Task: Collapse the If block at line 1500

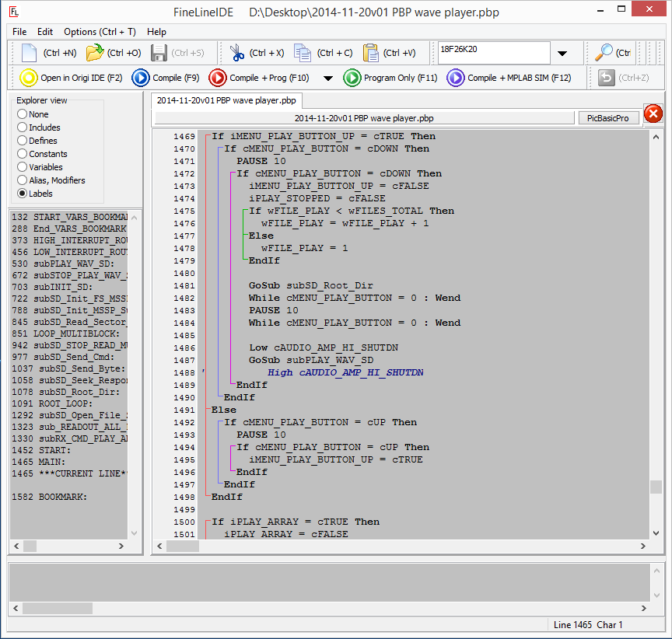Action: tap(207, 522)
